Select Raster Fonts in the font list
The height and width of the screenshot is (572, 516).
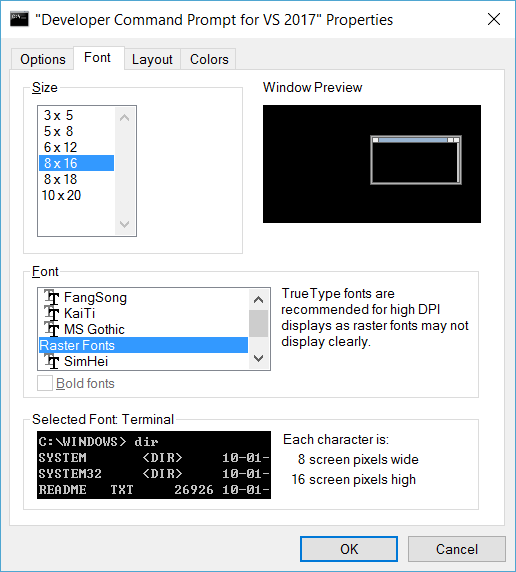(x=143, y=345)
